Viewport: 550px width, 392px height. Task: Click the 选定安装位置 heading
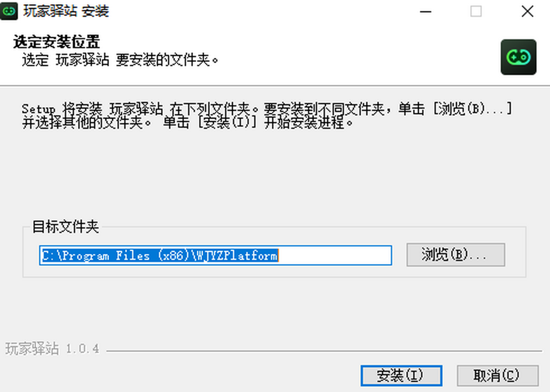56,42
